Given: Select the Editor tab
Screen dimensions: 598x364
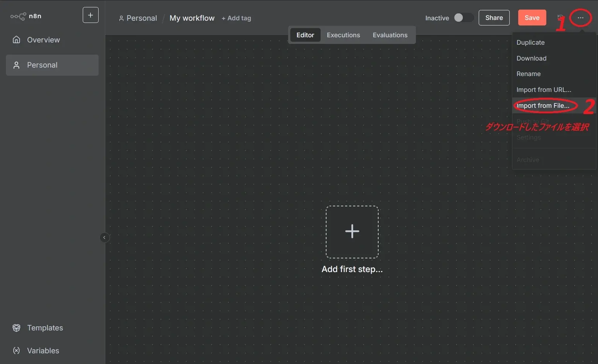Looking at the screenshot, I should [x=305, y=35].
